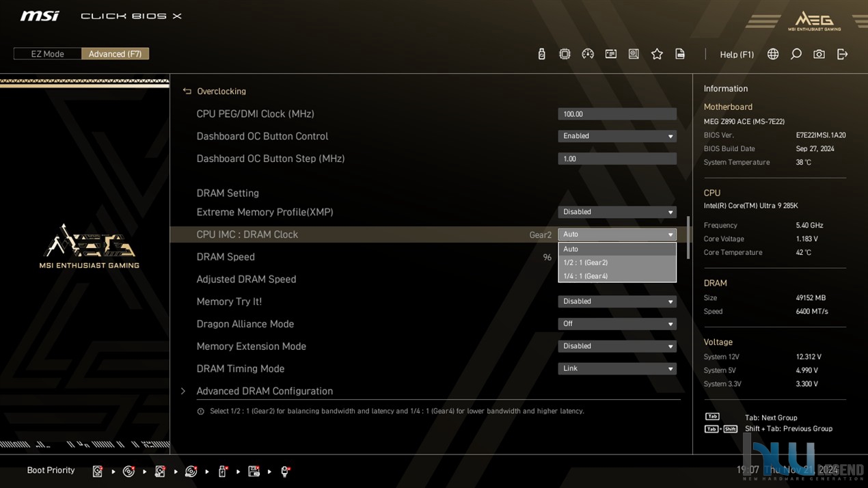Viewport: 868px width, 488px height.
Task: Collapse the CPU IMC : DRAM Clock dropdown
Action: click(x=617, y=234)
